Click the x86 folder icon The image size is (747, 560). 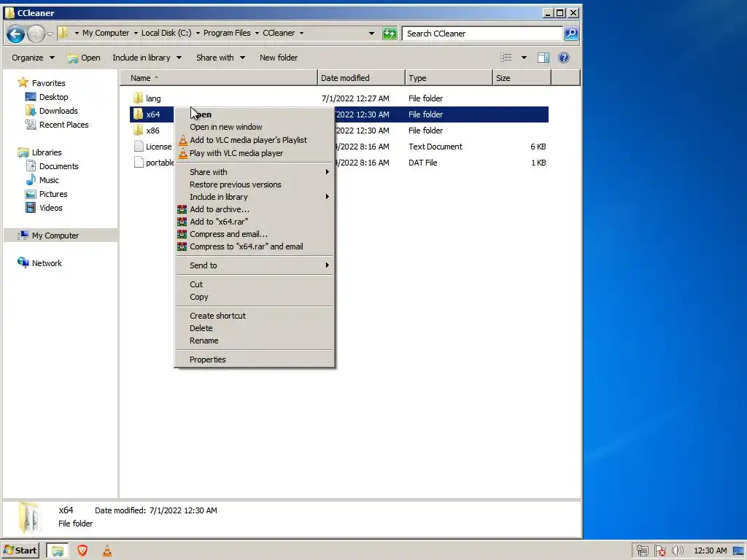(138, 130)
